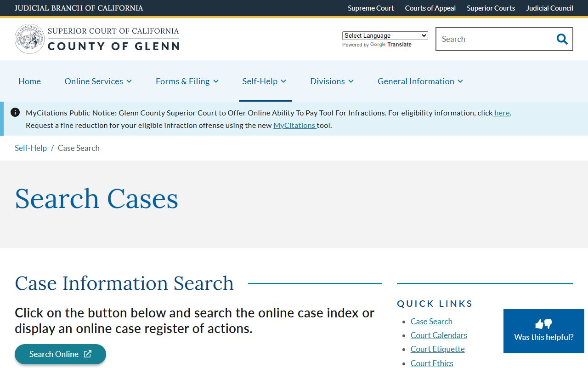Open Court Etiquette quick link

[x=437, y=349]
